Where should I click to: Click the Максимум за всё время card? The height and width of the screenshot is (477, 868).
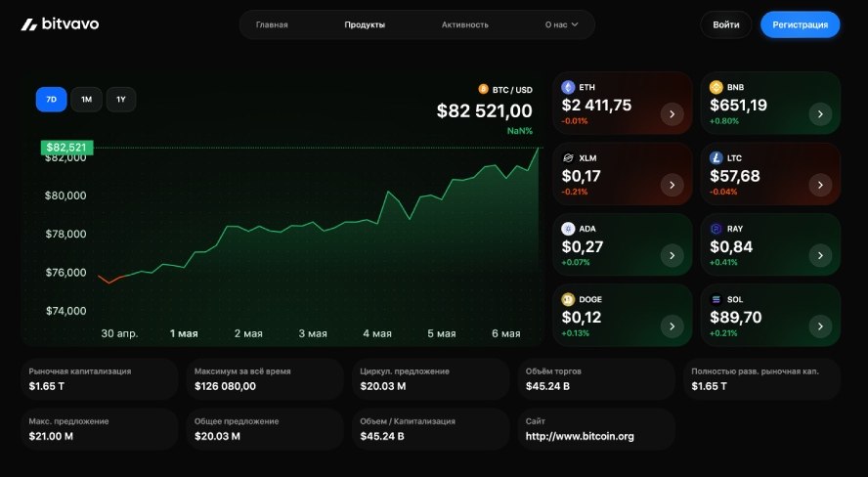(265, 379)
